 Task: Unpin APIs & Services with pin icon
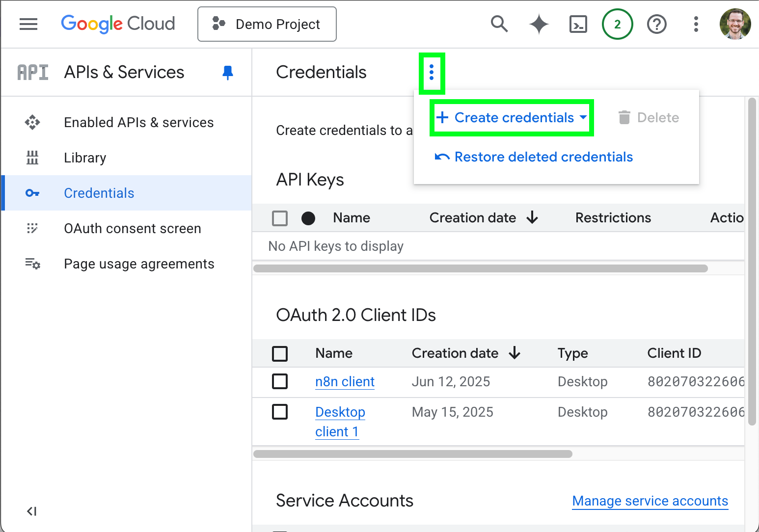227,73
